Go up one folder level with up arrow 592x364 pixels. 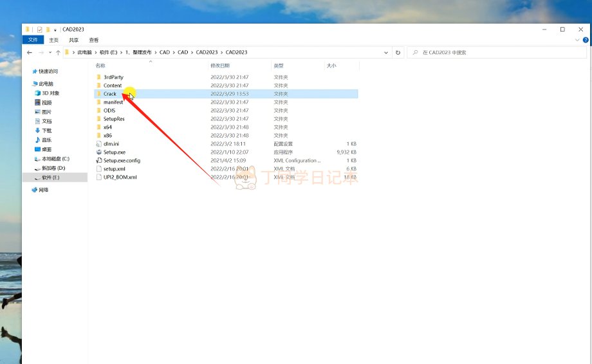(x=58, y=52)
